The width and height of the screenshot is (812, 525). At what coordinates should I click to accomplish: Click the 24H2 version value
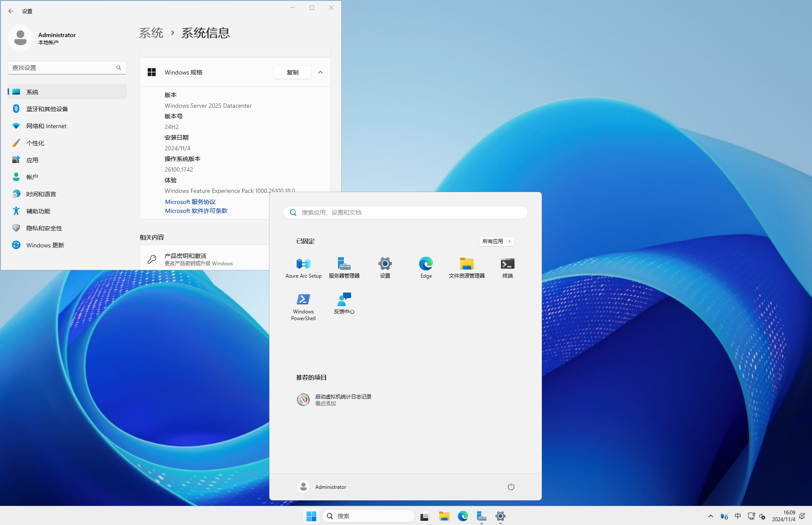pos(172,127)
